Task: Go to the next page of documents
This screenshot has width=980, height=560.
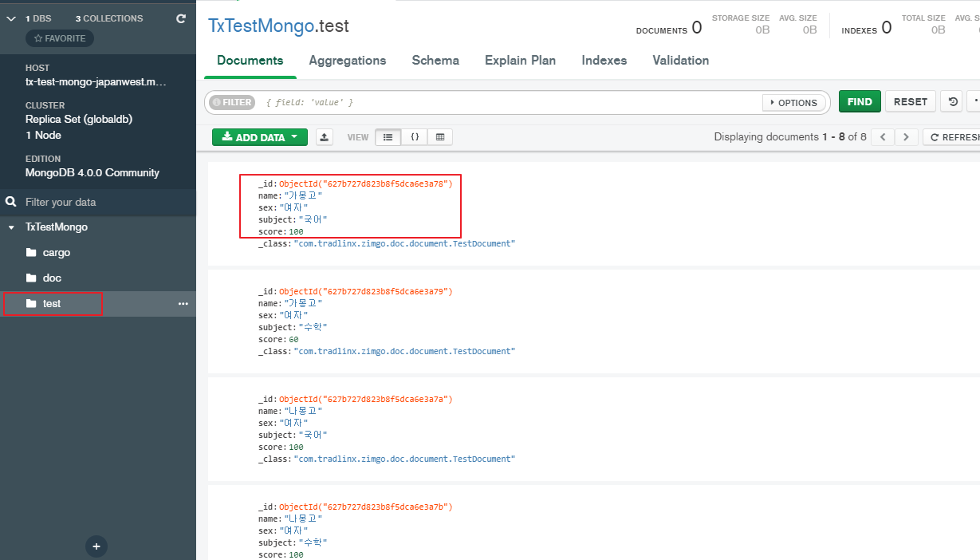Action: 906,137
